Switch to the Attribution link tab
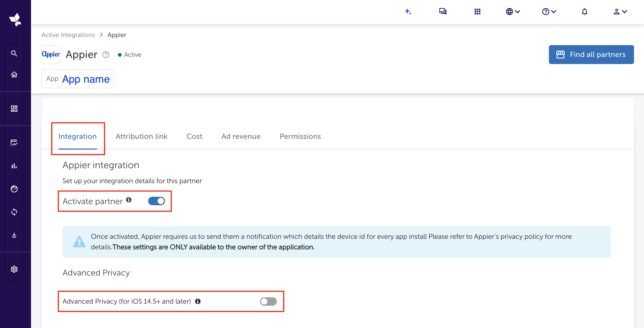This screenshot has height=328, width=644. 141,136
